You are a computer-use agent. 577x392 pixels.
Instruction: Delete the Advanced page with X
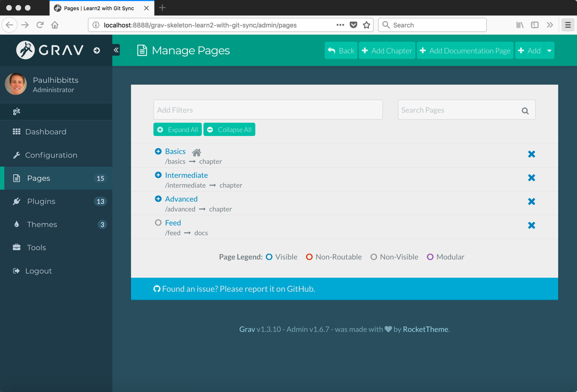[532, 202]
